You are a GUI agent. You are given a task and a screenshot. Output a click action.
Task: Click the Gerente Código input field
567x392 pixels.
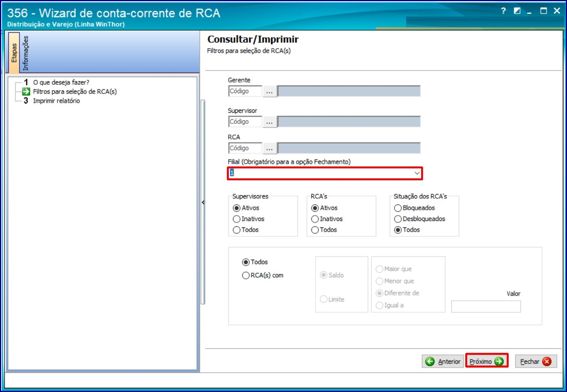[245, 91]
